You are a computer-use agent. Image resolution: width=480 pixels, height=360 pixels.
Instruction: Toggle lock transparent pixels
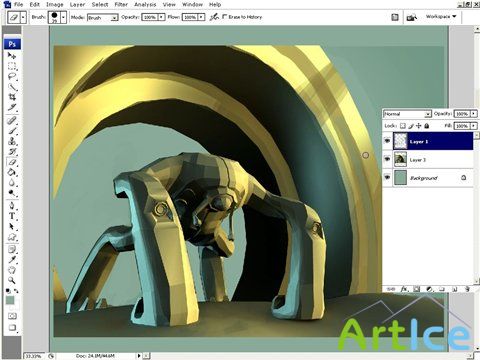[x=403, y=126]
